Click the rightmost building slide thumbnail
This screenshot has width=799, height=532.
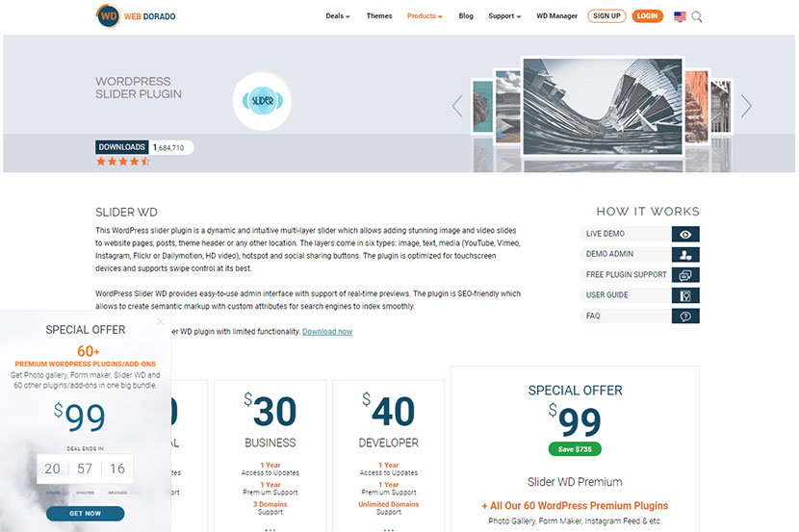(x=721, y=106)
